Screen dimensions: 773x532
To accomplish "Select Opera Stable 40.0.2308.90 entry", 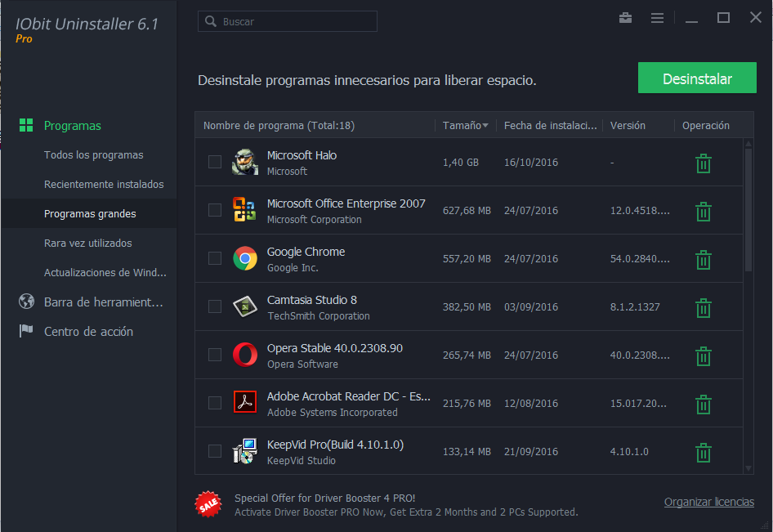I will tap(335, 349).
